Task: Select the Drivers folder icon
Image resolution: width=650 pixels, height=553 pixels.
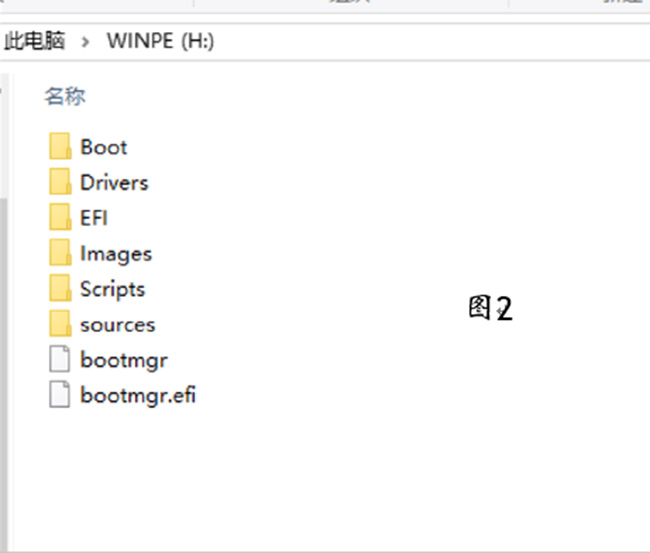Action: click(60, 183)
